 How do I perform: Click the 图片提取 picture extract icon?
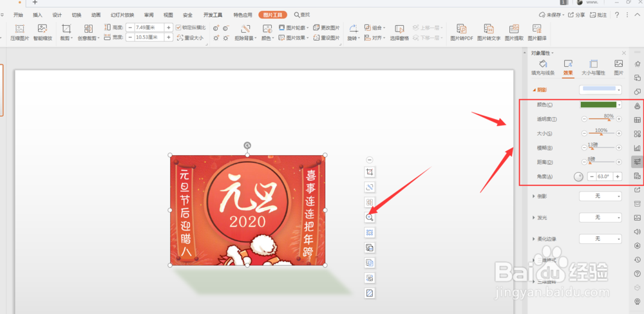514,29
